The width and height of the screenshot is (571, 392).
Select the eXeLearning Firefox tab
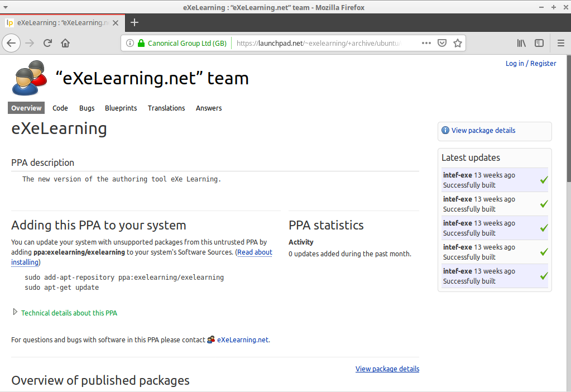tap(63, 22)
